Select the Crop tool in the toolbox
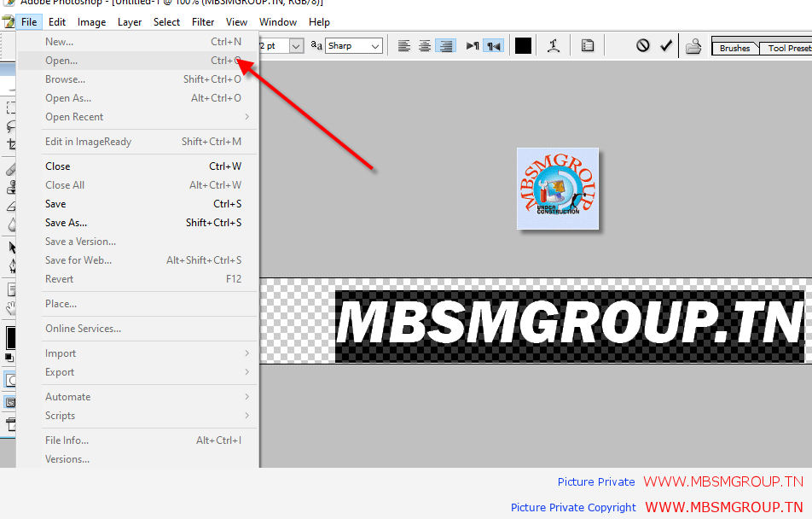Screen dimensions: 812x519 point(10,144)
